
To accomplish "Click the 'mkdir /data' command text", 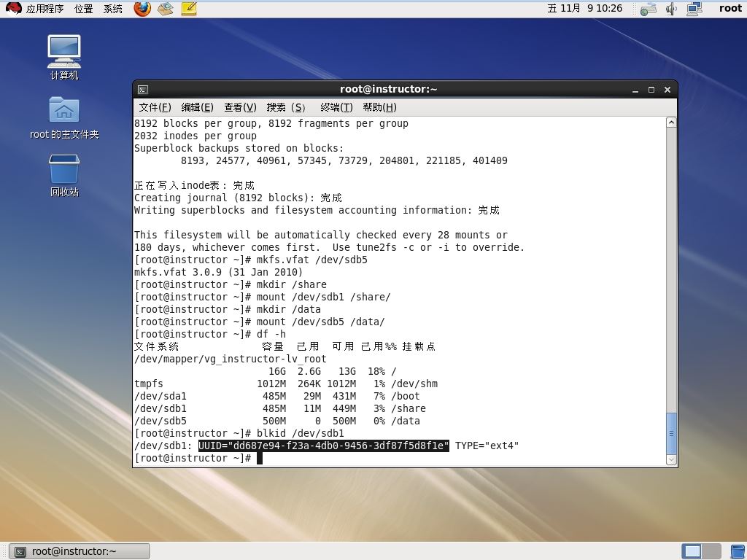I will tap(289, 309).
